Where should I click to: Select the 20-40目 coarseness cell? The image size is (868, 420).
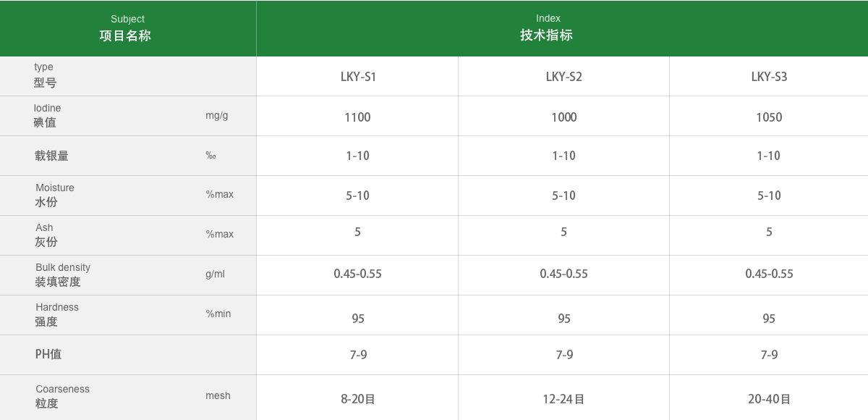tap(769, 399)
